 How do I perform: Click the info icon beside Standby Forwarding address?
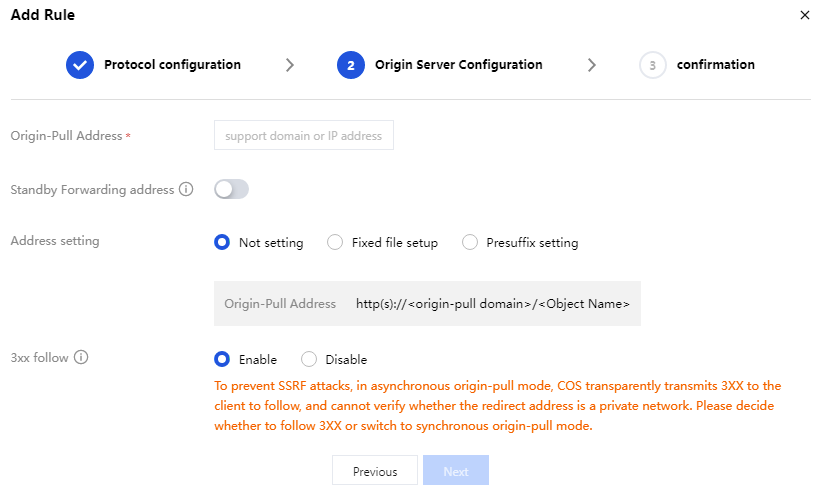186,189
